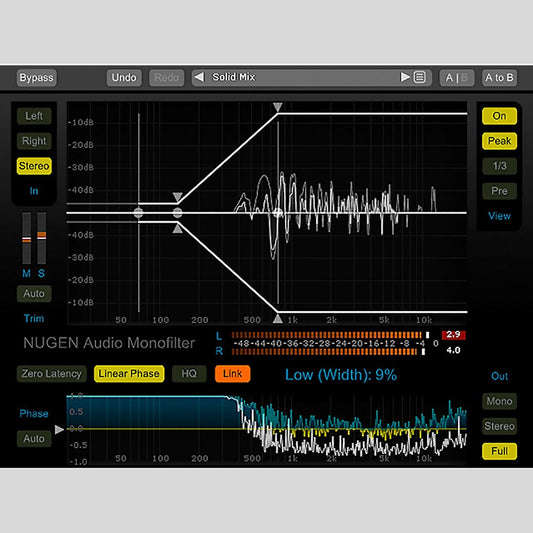The width and height of the screenshot is (533, 533).
Task: Click the Out label
Action: (499, 376)
